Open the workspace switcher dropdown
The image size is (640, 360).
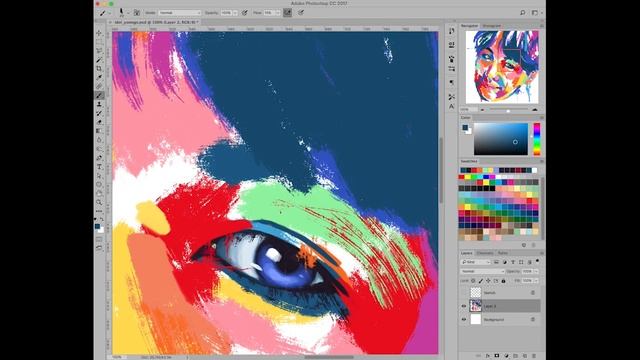point(536,13)
